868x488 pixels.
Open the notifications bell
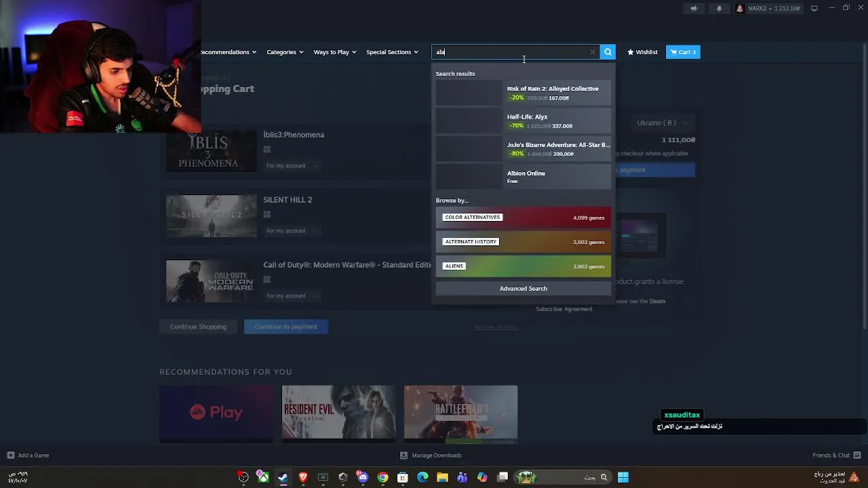click(719, 8)
